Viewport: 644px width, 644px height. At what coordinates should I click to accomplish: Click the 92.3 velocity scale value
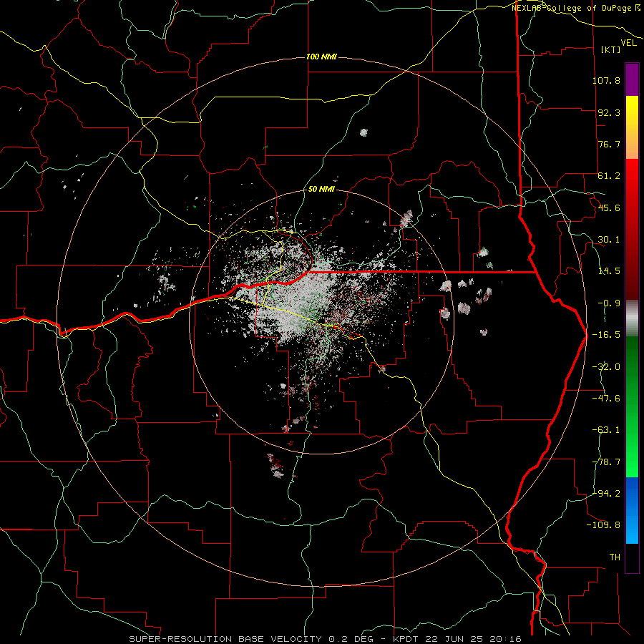point(609,112)
